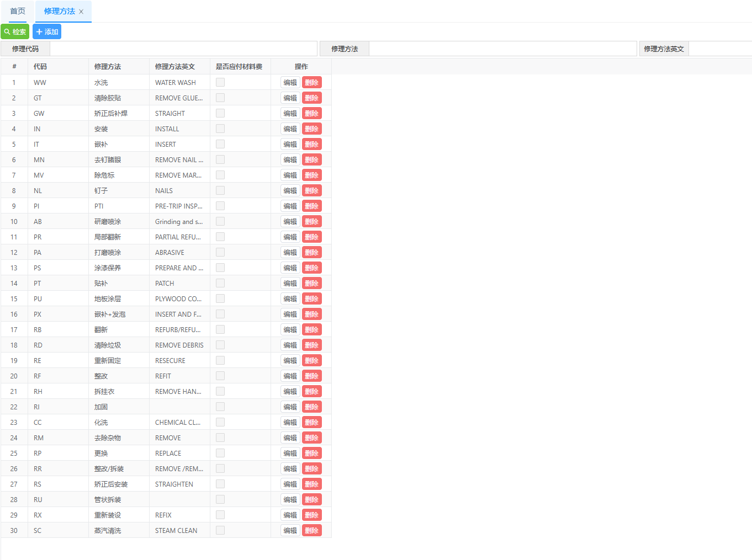Close the 修理方法 tab
The height and width of the screenshot is (560, 752).
pos(81,12)
